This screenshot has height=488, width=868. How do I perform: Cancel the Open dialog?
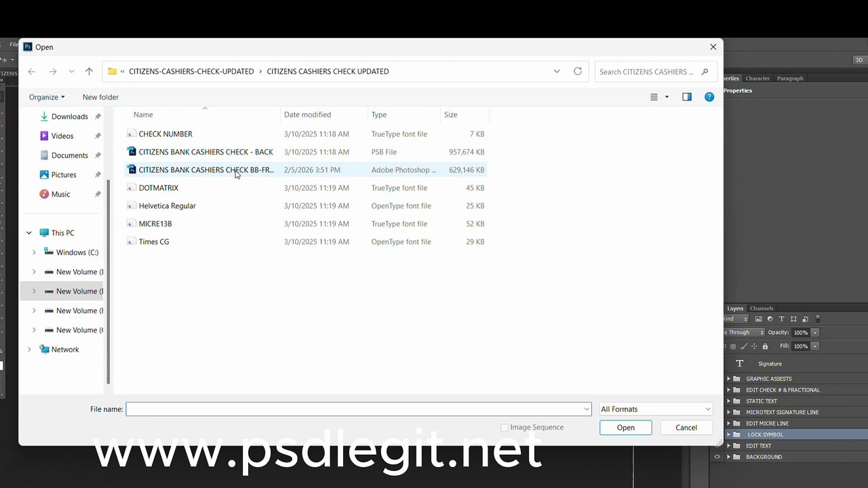pyautogui.click(x=686, y=428)
